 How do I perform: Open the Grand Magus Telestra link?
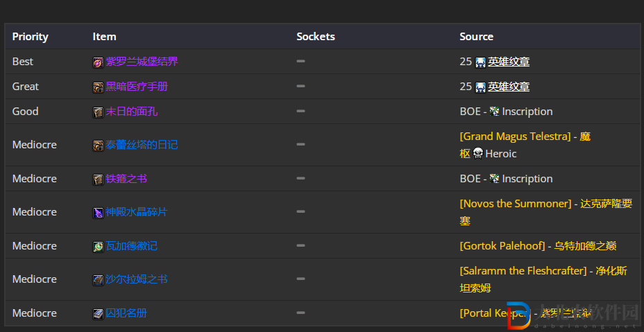point(516,137)
